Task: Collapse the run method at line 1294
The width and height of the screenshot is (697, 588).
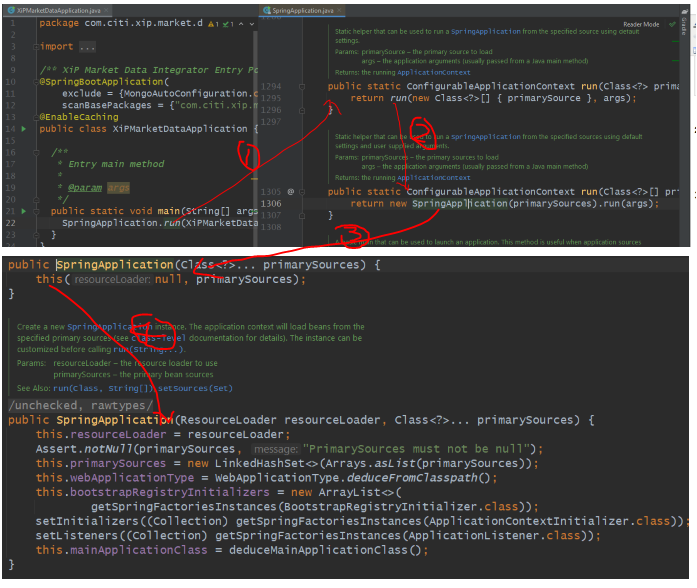Action: (302, 87)
